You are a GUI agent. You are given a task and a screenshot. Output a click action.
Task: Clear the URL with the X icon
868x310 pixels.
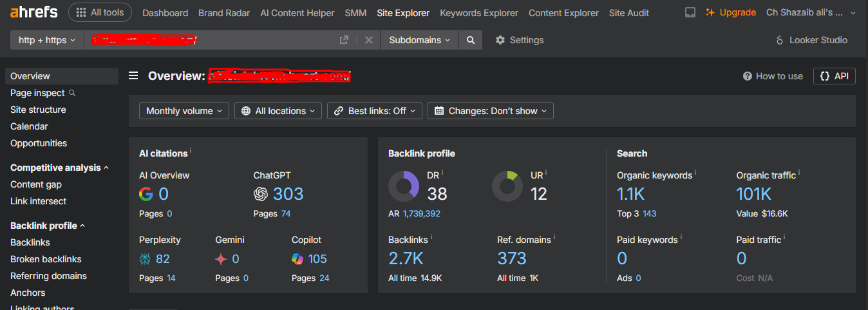pos(369,40)
